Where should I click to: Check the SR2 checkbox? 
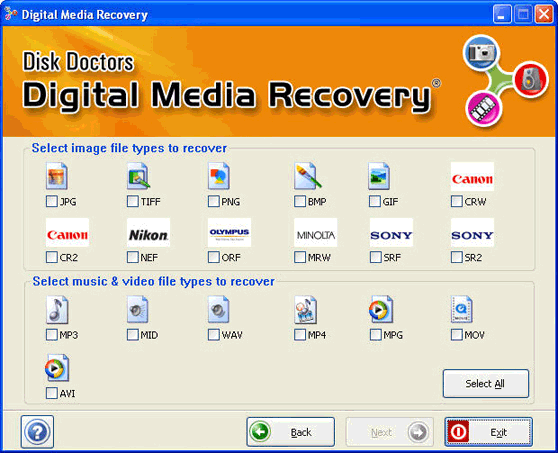click(x=457, y=257)
